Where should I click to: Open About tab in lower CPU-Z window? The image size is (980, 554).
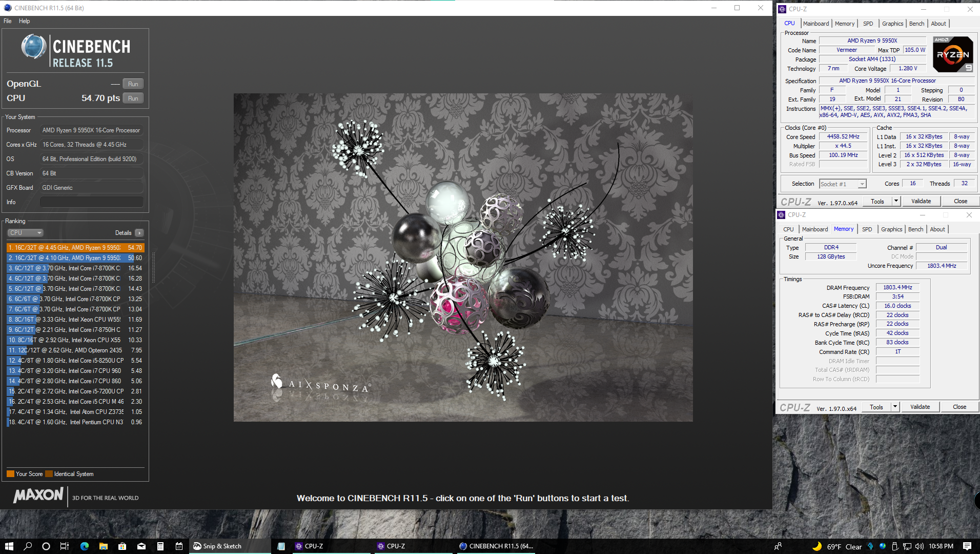[x=937, y=229]
